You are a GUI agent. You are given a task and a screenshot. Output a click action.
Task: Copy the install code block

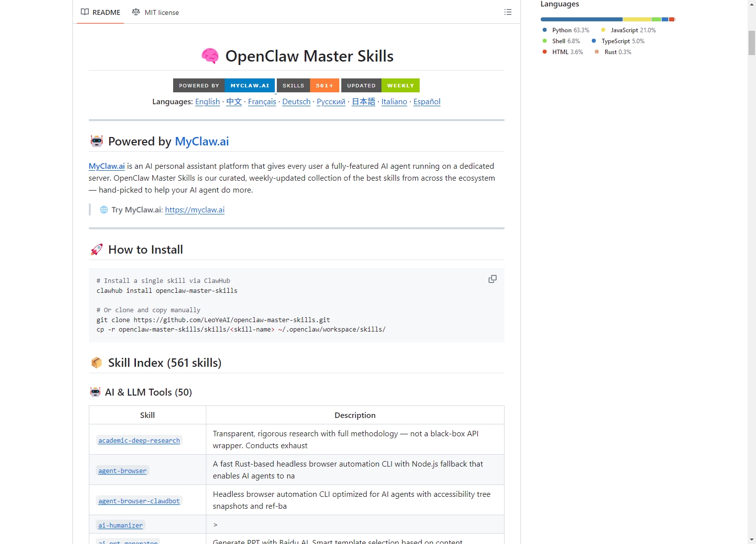[493, 279]
